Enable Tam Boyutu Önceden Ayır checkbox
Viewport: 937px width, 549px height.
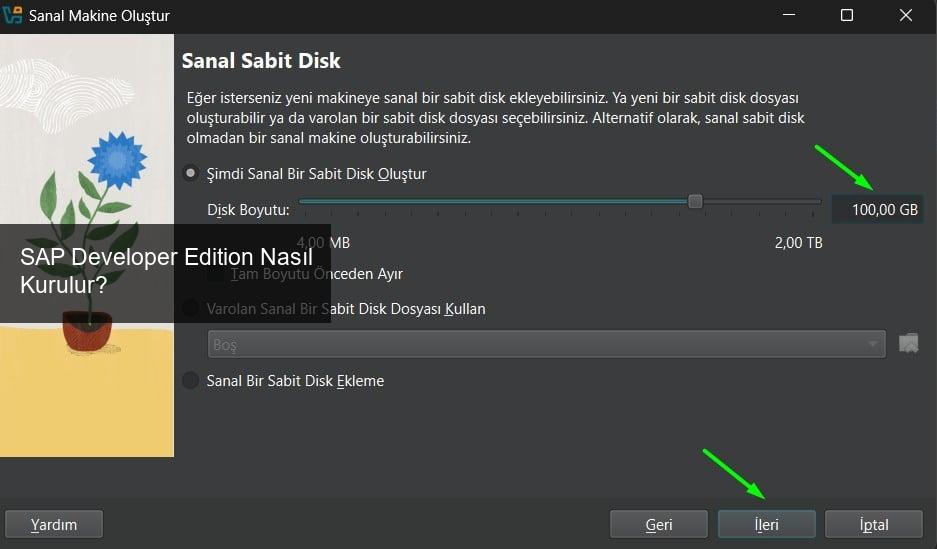click(215, 274)
